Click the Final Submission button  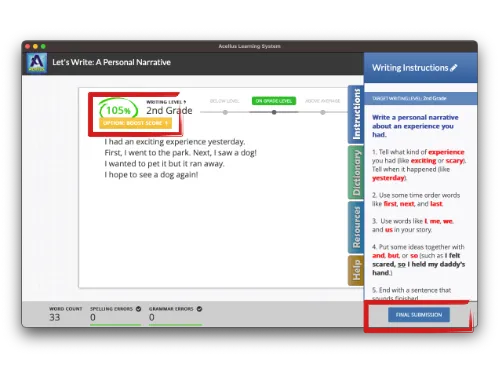(x=419, y=315)
